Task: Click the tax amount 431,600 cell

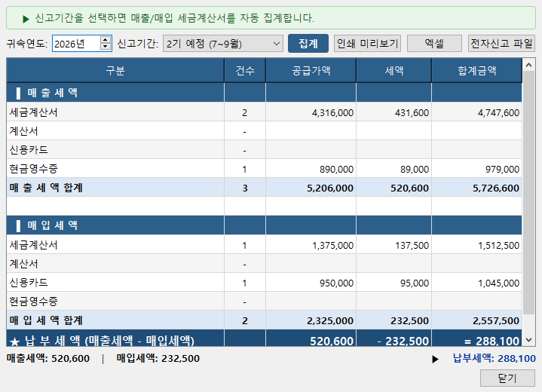Action: click(x=393, y=112)
